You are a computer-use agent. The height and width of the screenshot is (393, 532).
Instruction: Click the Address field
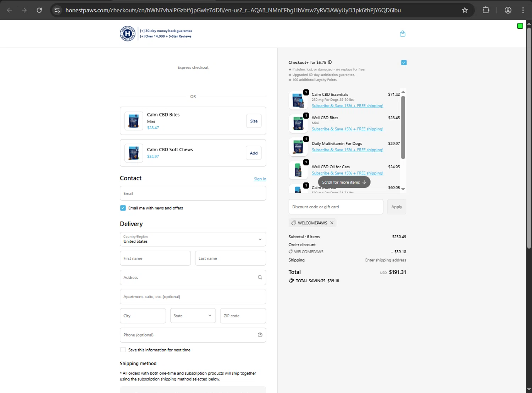point(193,278)
